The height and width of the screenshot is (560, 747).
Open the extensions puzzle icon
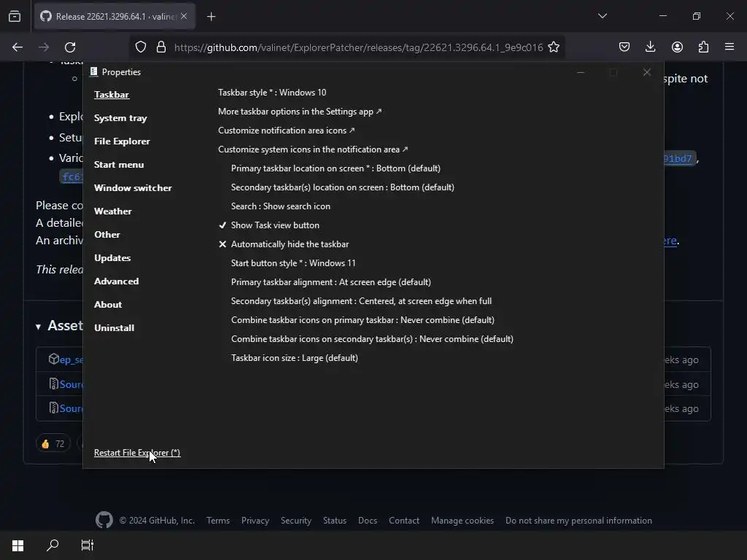703,47
